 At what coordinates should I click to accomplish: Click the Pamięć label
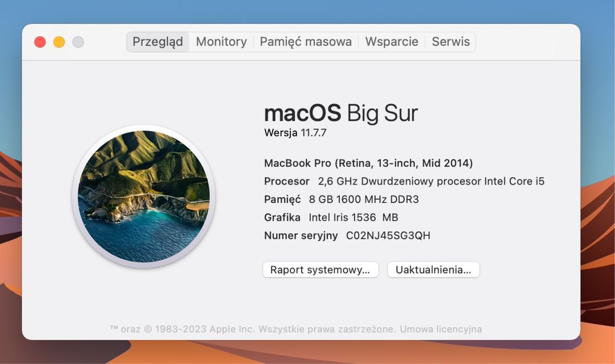click(x=282, y=199)
